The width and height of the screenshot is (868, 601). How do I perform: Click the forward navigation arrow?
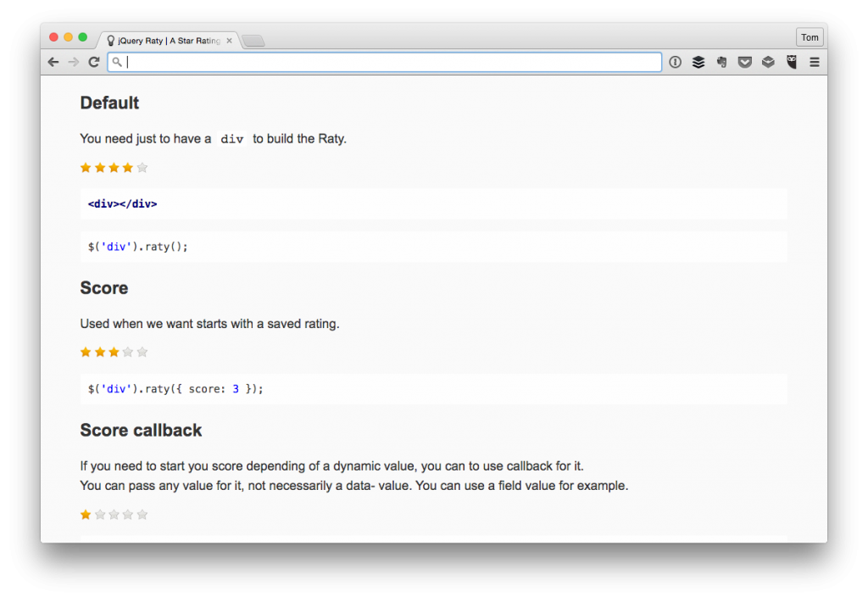(74, 62)
